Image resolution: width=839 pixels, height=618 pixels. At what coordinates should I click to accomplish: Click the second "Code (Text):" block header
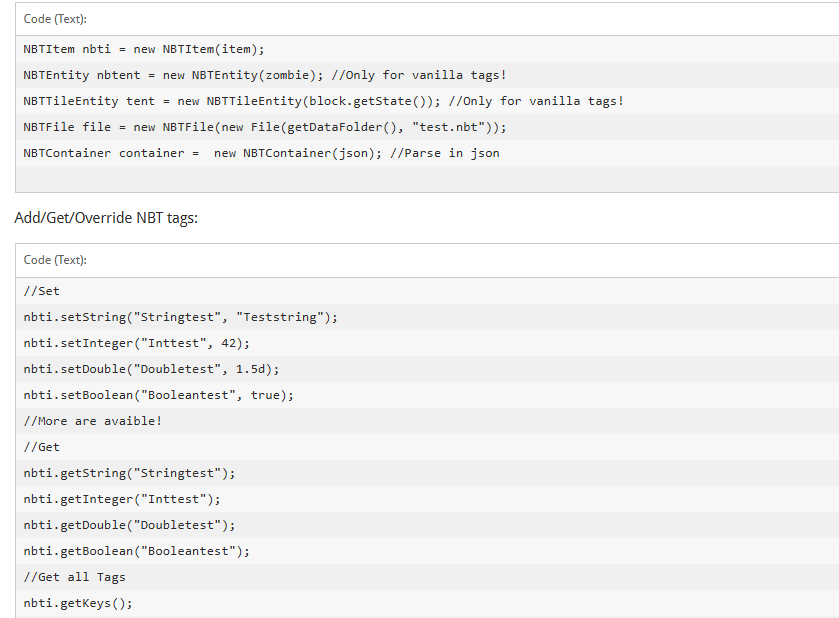coord(55,260)
